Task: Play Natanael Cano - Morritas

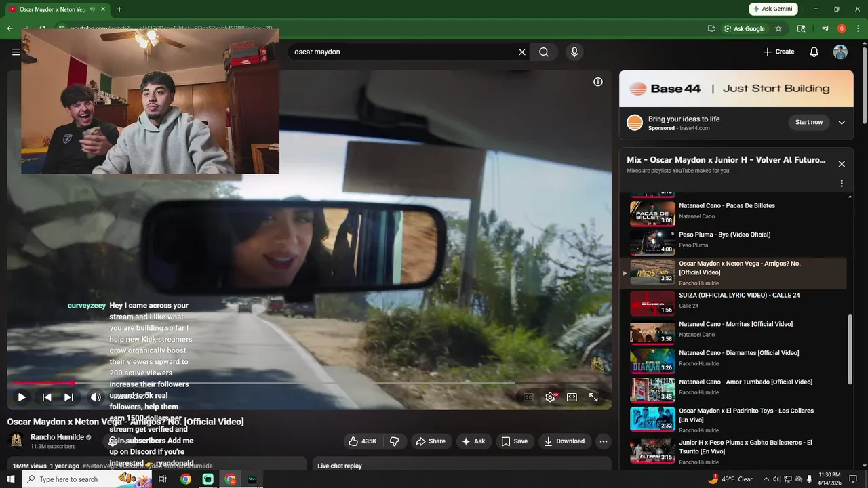Action: click(734, 332)
